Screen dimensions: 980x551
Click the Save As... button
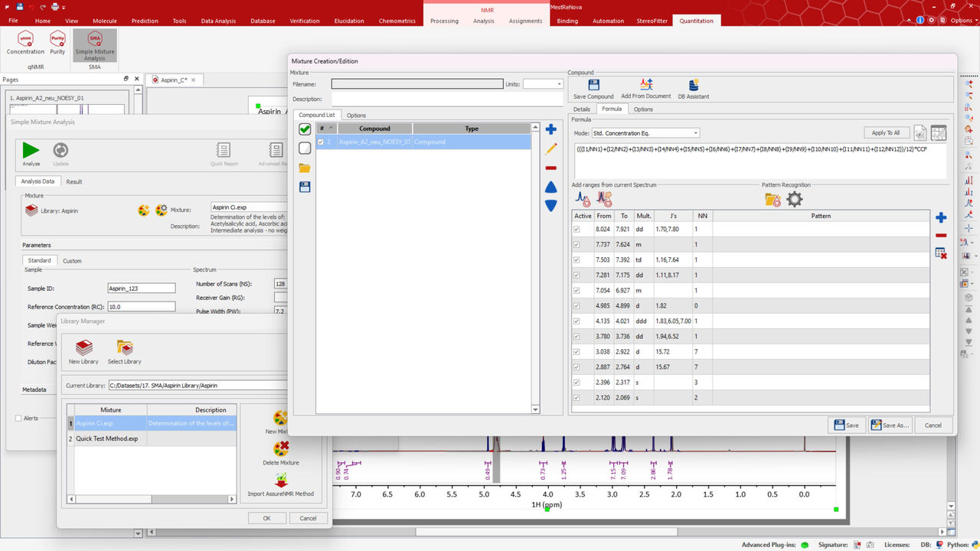coord(890,425)
